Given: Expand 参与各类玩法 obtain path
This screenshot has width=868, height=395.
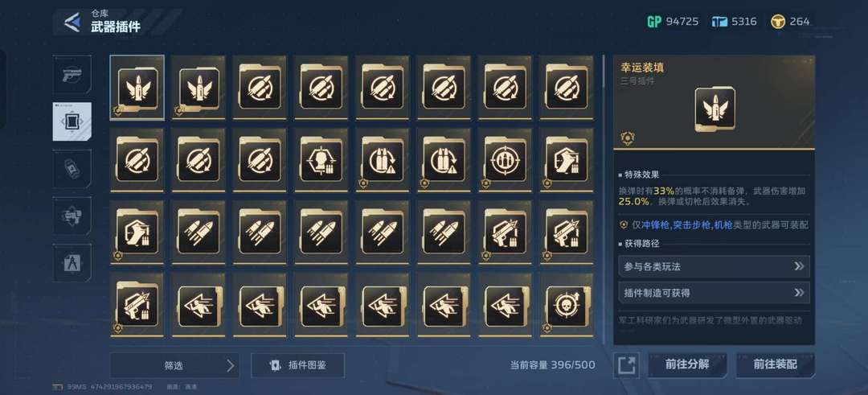Looking at the screenshot, I should coord(714,266).
